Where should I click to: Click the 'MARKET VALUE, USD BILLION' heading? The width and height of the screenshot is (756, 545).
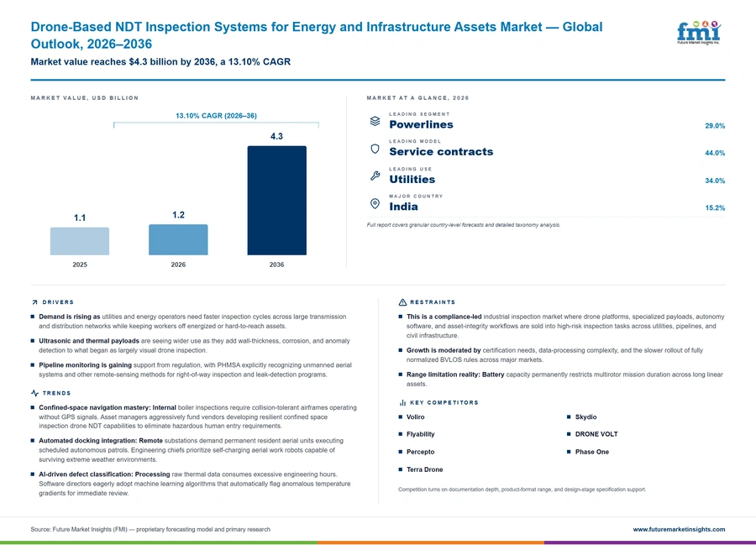click(84, 97)
